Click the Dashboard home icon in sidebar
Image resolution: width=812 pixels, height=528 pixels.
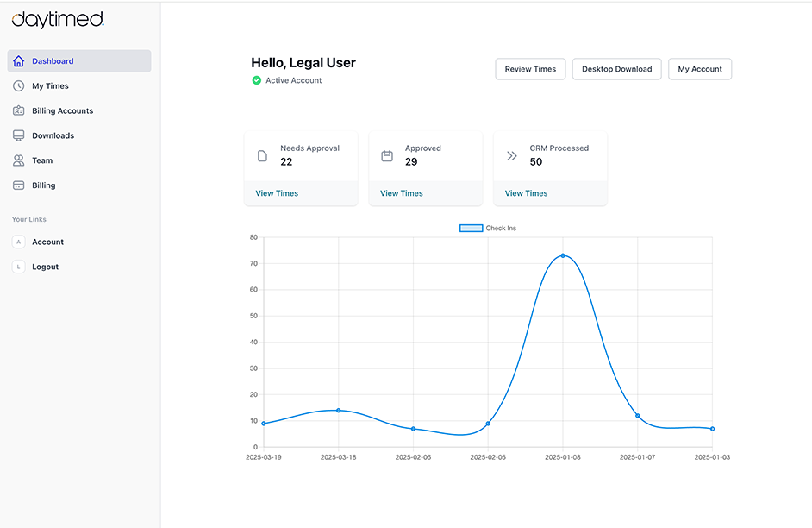(18, 61)
